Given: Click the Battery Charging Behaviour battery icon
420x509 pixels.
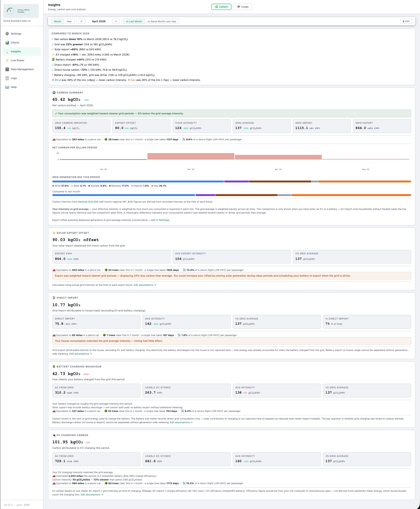Looking at the screenshot, I should pos(54,367).
